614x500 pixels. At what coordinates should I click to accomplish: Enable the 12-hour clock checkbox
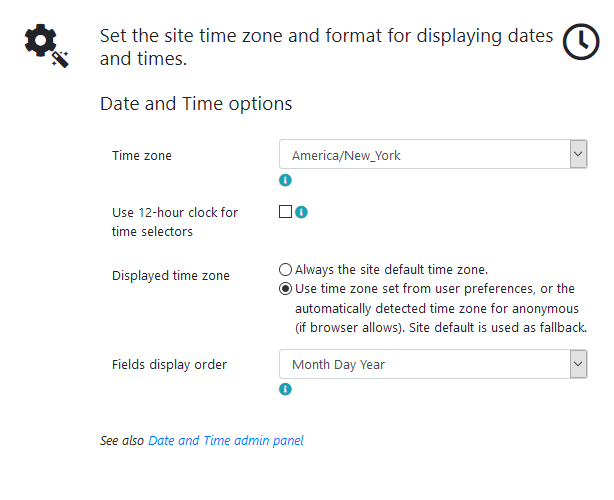[285, 212]
